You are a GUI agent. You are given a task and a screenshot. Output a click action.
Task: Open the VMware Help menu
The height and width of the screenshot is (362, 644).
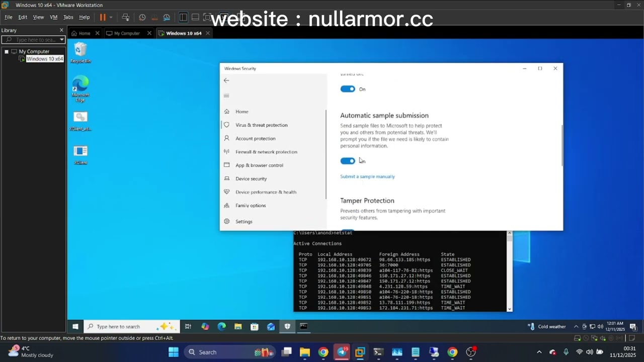click(85, 17)
